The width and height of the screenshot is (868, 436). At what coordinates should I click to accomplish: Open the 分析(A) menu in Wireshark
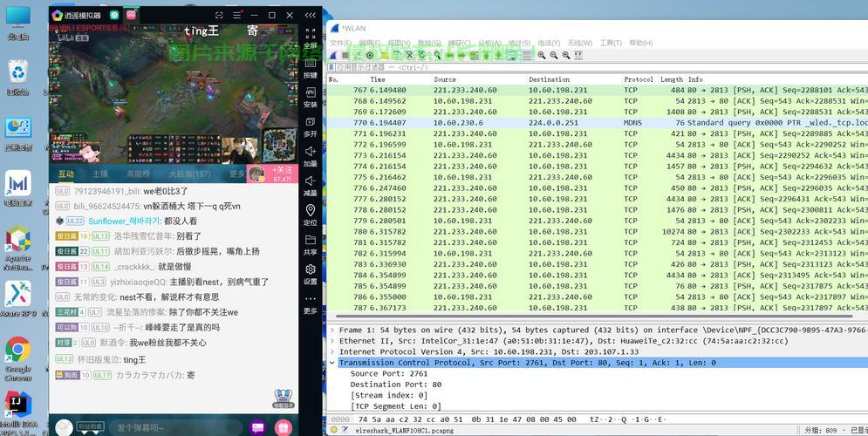click(x=489, y=43)
